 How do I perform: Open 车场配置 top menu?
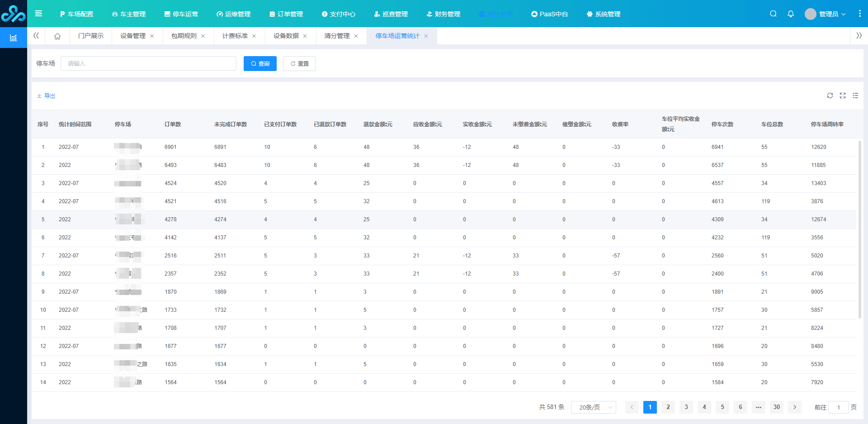tap(76, 14)
